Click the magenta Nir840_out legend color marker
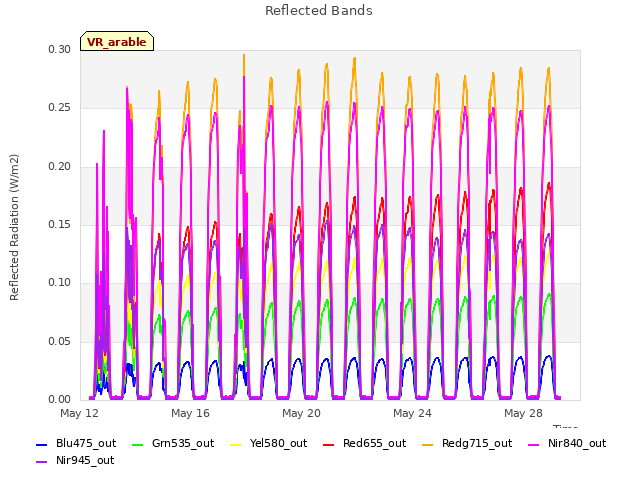The height and width of the screenshot is (480, 640). 534,444
